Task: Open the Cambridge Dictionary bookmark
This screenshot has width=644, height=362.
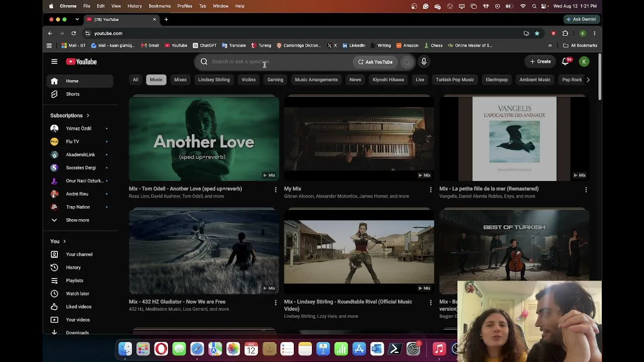Action: pos(299,45)
